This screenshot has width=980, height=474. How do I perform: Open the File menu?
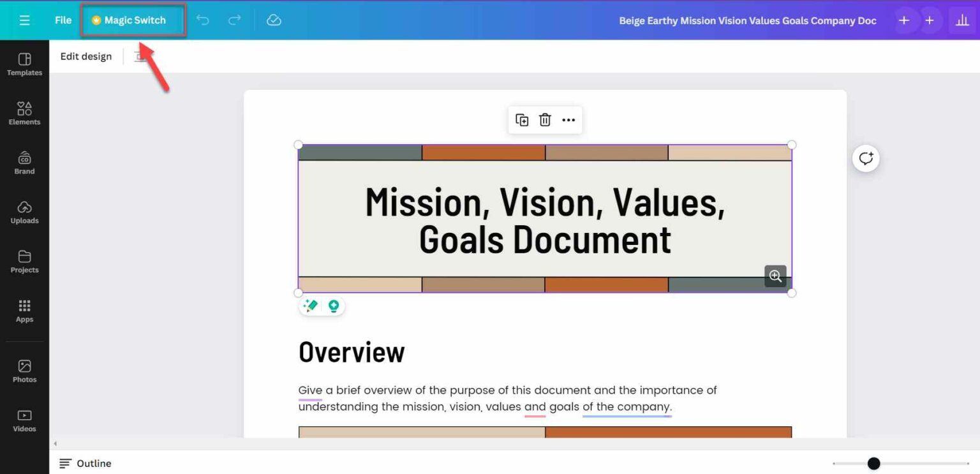tap(63, 20)
